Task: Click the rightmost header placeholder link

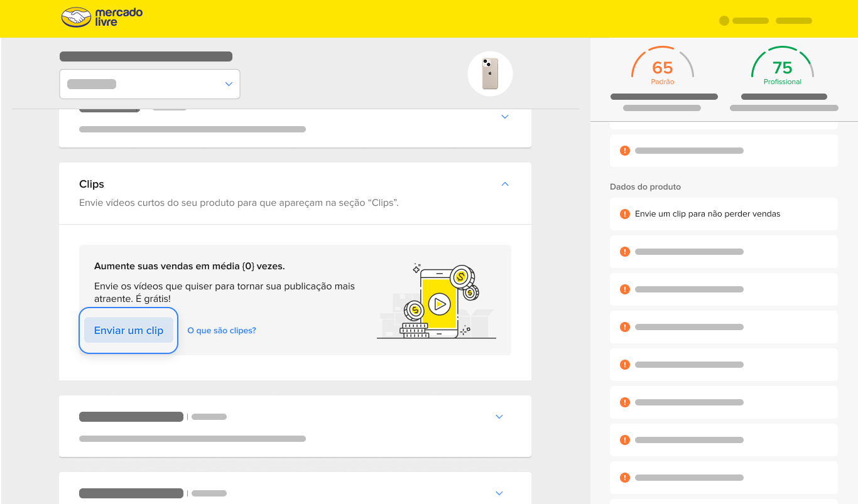Action: (x=793, y=21)
